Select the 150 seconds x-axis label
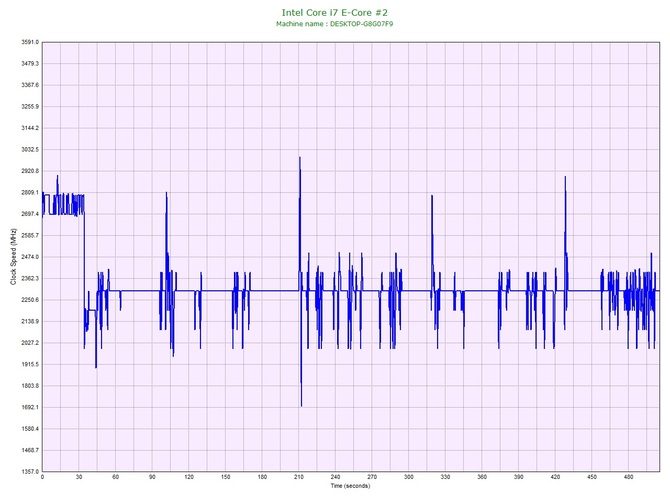Image resolution: width=670 pixels, height=503 pixels. click(x=226, y=477)
